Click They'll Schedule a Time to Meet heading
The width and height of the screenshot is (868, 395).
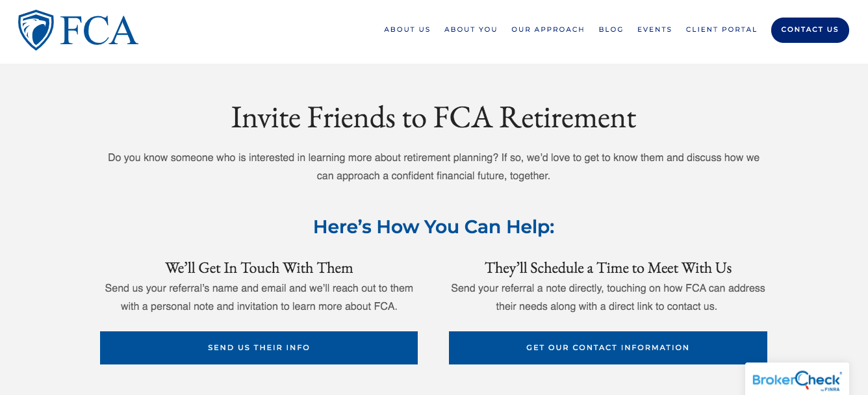(608, 268)
